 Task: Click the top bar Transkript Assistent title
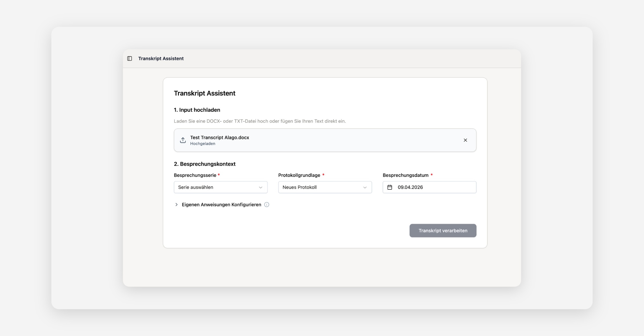tap(161, 58)
